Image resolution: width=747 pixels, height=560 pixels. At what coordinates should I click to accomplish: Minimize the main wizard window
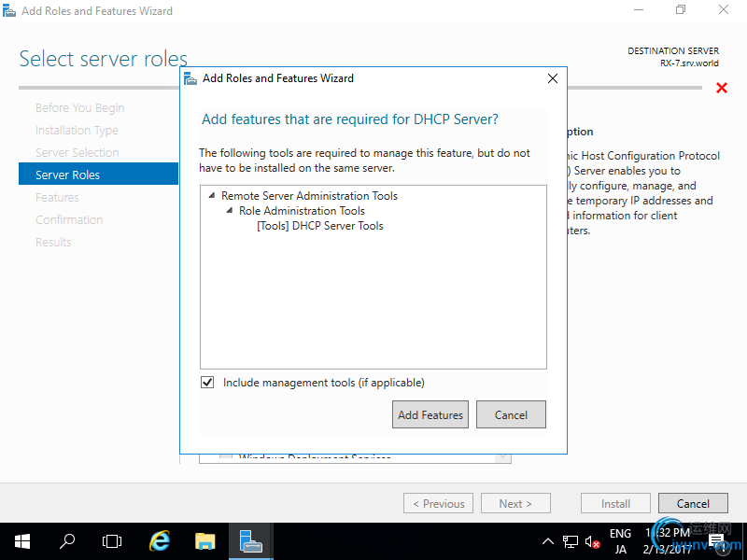pos(639,10)
